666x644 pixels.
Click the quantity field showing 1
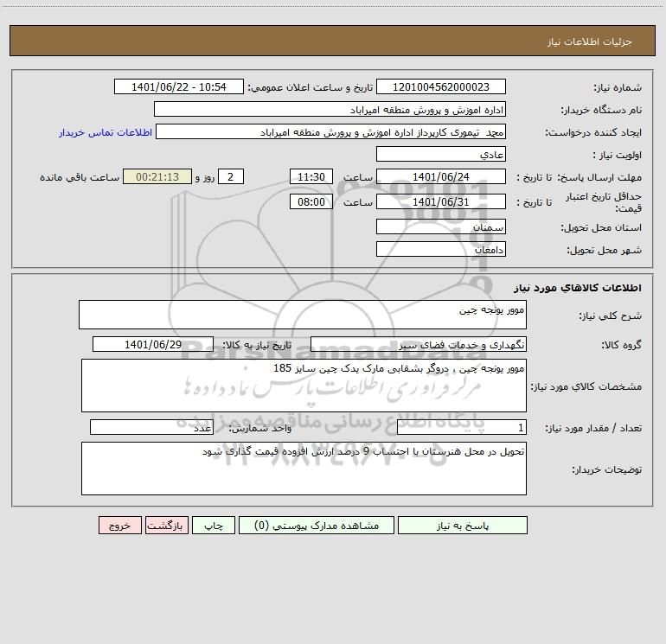462,427
